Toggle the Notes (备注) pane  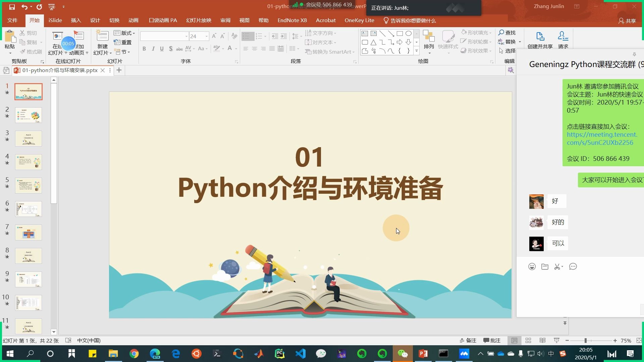pos(468,341)
